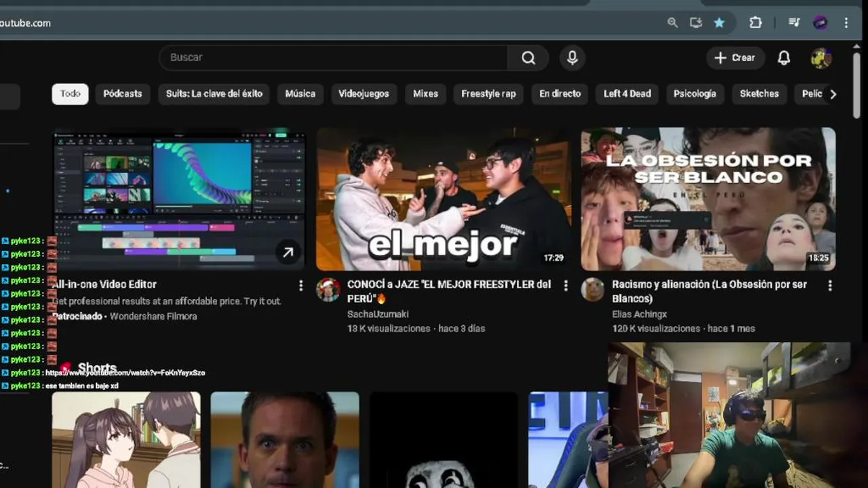Screen dimensions: 868x488
Task: Select the Psicología chip
Action: coord(695,94)
